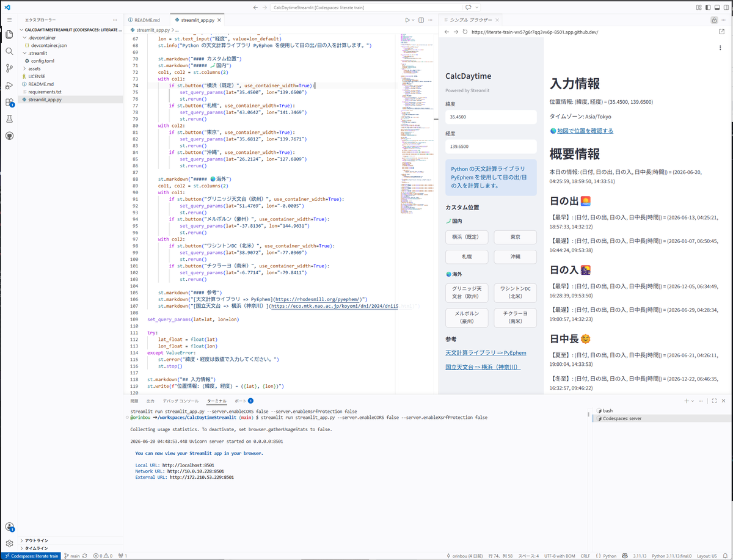Image resolution: width=733 pixels, height=560 pixels.
Task: Open the 国立天文台 => 横浜（神奈川） link
Action: click(483, 368)
